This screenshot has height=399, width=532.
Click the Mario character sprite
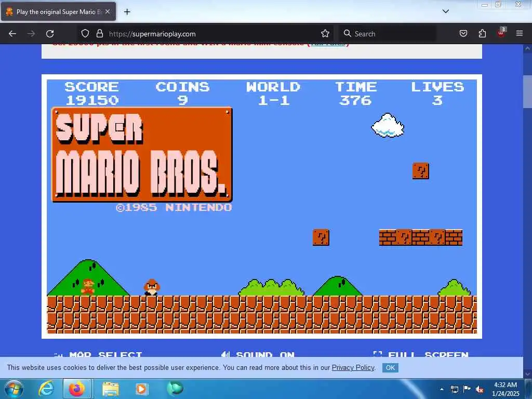point(88,286)
